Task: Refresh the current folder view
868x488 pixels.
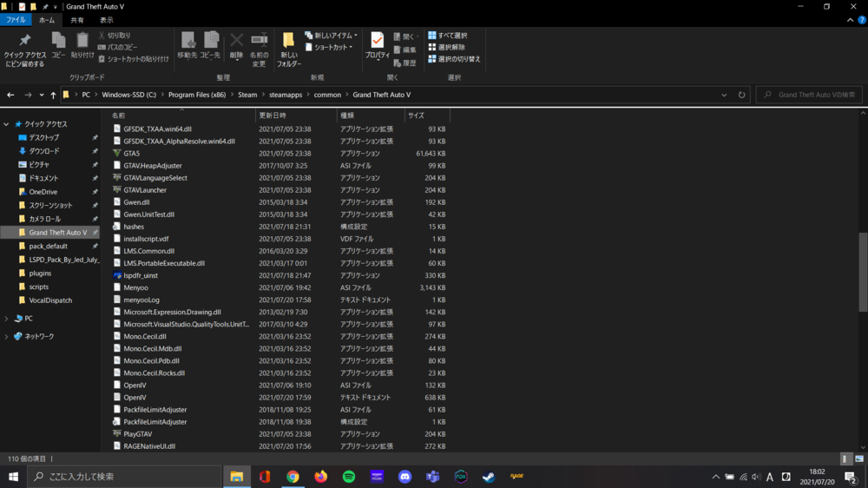Action: (x=741, y=95)
